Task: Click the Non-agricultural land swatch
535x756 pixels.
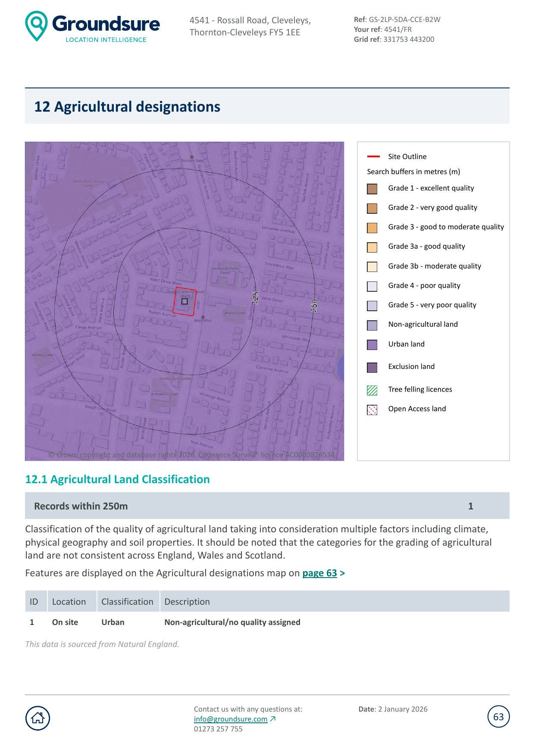Action: (372, 325)
